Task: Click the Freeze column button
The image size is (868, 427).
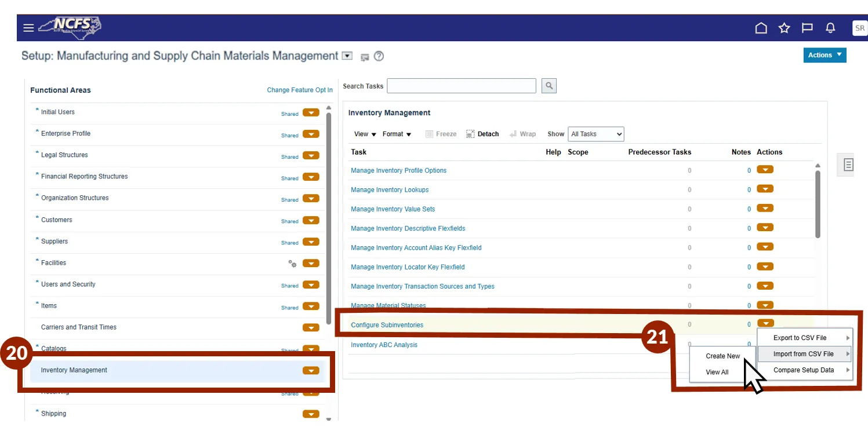Action: pyautogui.click(x=441, y=134)
